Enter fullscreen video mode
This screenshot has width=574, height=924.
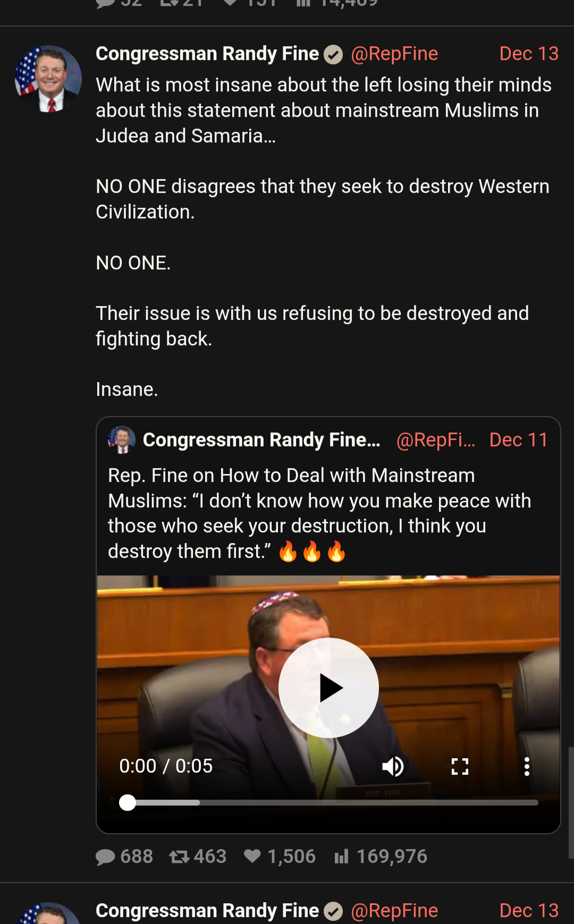(460, 766)
